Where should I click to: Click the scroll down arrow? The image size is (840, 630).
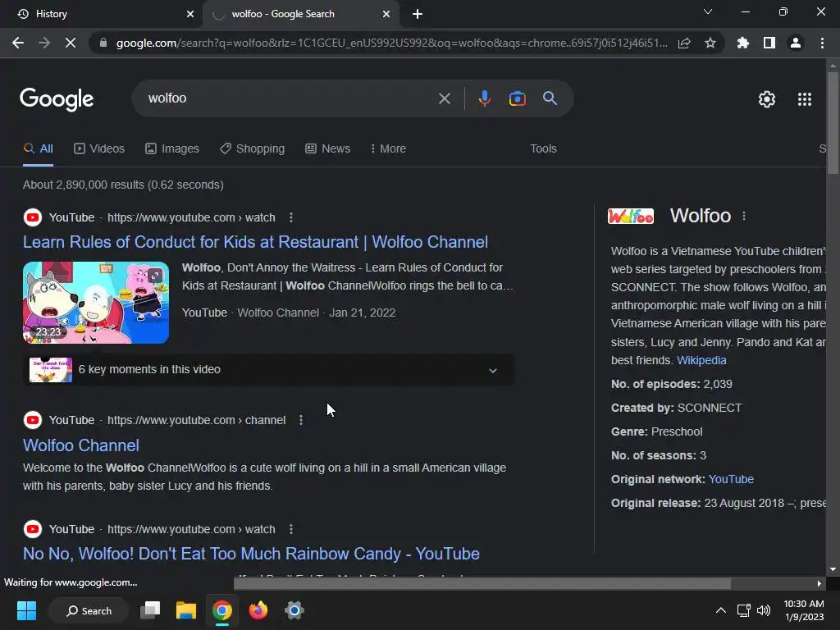click(x=833, y=569)
